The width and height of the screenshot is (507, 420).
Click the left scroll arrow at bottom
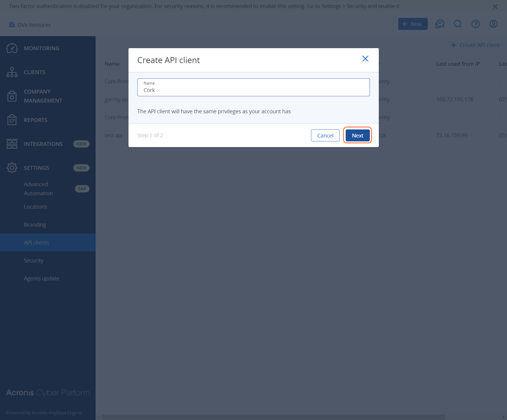99,417
